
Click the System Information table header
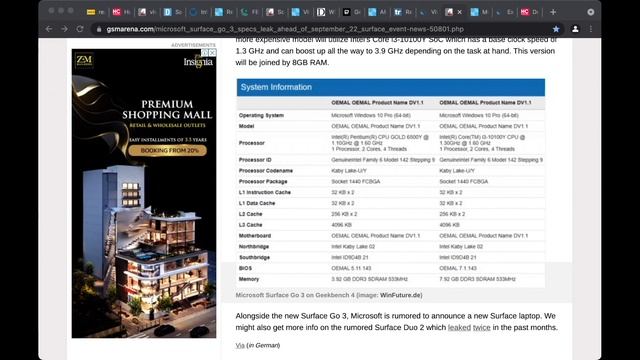391,87
